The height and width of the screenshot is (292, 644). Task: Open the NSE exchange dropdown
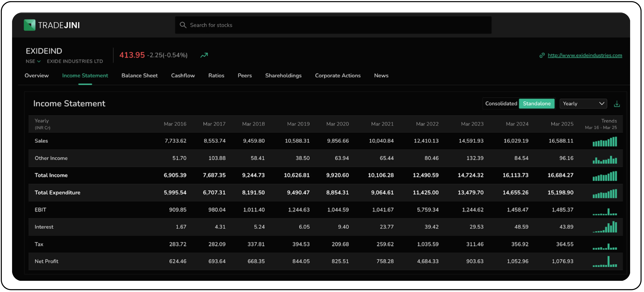tap(33, 61)
